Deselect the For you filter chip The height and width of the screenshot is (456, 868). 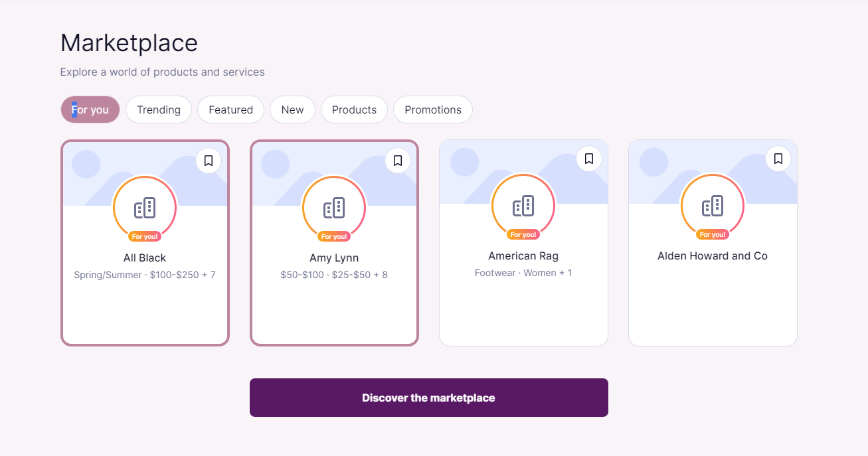(90, 109)
